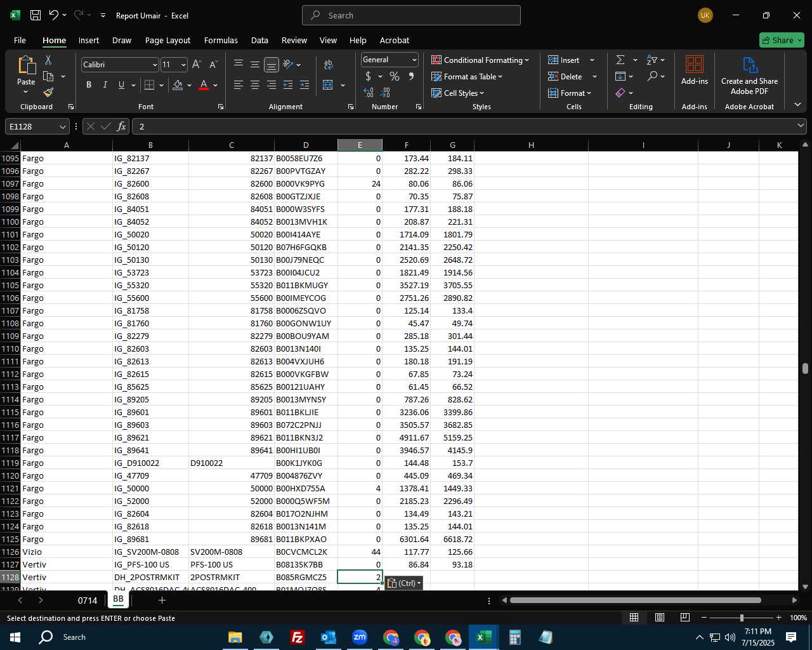Add a new sheet with plus button

pos(162,600)
